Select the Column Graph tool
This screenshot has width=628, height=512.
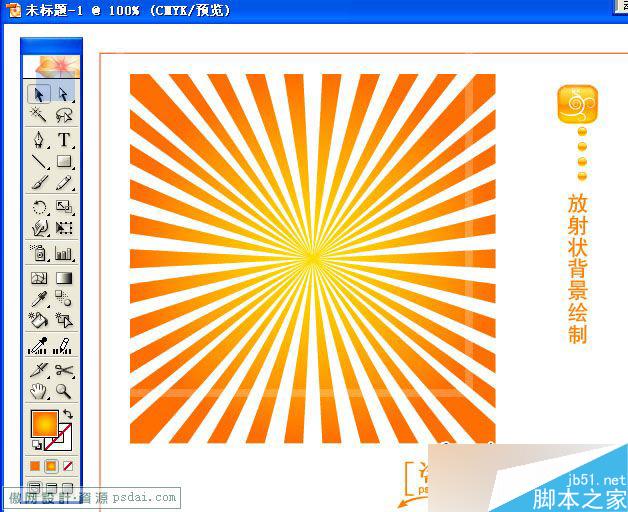[64, 253]
